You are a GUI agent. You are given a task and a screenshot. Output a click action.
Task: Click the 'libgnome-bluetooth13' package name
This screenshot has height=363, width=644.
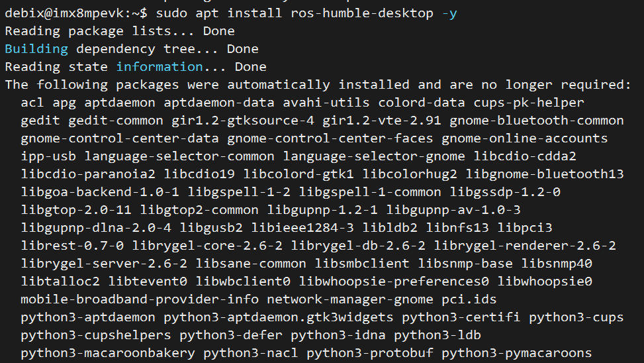coord(545,174)
